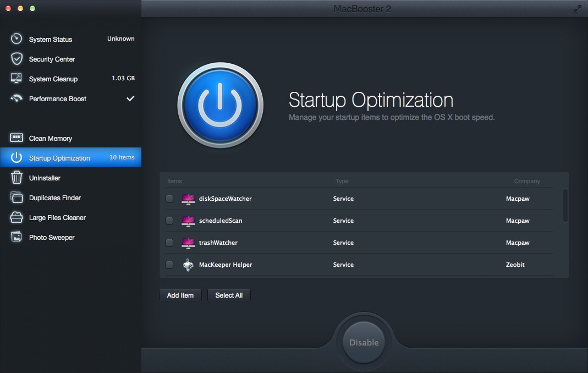The image size is (588, 373).
Task: Click the startup items list scrollbar
Action: pos(565,205)
